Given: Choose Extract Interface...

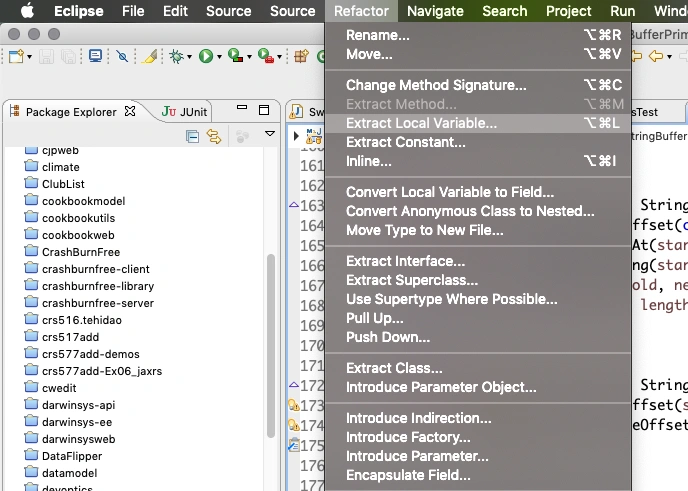Looking at the screenshot, I should (478, 261).
